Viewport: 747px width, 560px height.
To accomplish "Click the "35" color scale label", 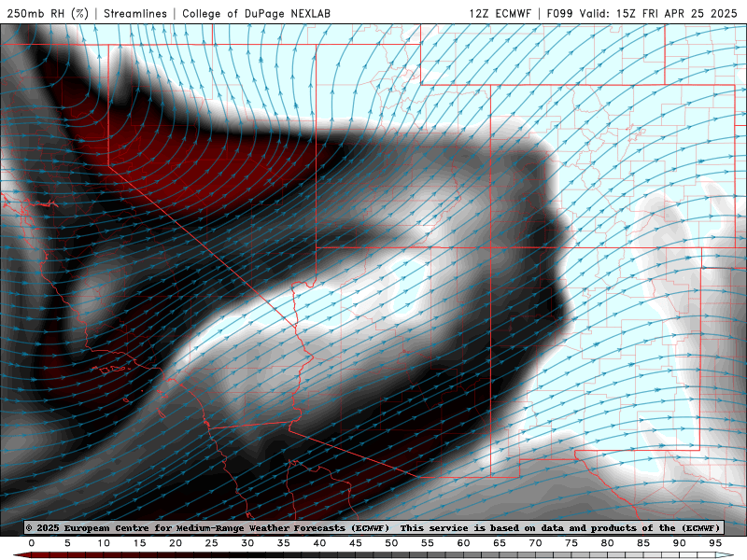I will point(284,543).
